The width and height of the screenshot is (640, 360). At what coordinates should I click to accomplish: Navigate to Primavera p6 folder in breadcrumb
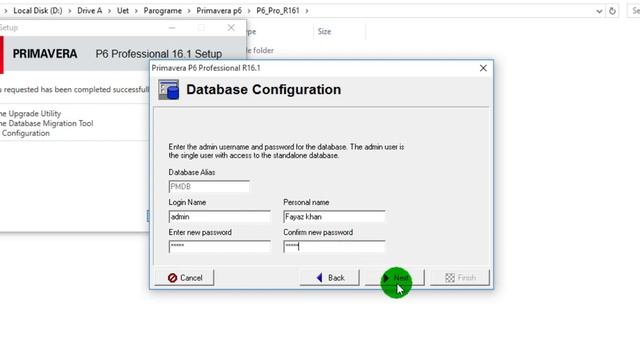pyautogui.click(x=219, y=11)
